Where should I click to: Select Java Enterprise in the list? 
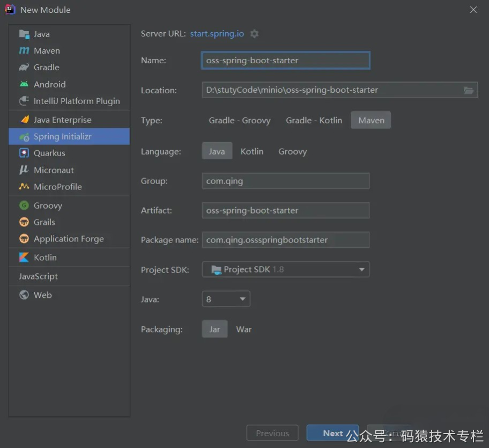[69, 120]
